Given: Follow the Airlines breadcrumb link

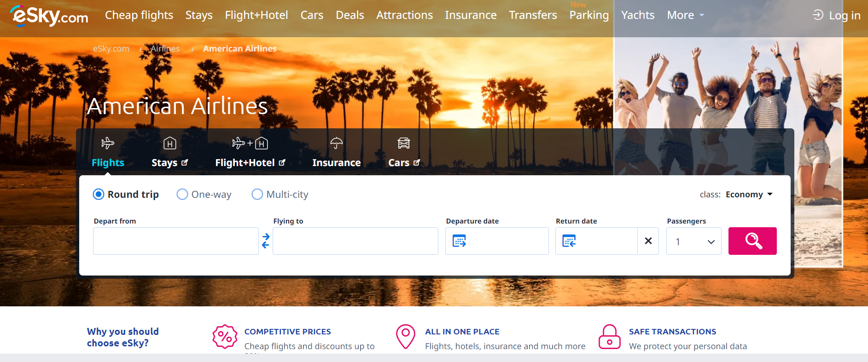Looking at the screenshot, I should tap(165, 49).
